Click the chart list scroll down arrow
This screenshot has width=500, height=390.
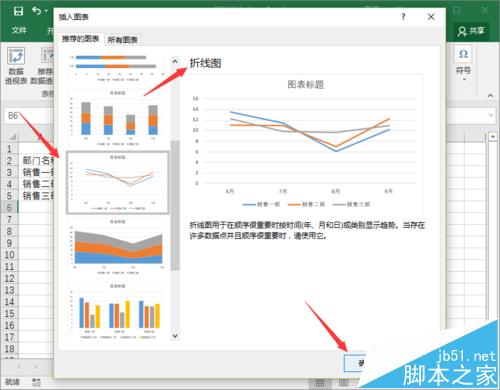tap(175, 336)
